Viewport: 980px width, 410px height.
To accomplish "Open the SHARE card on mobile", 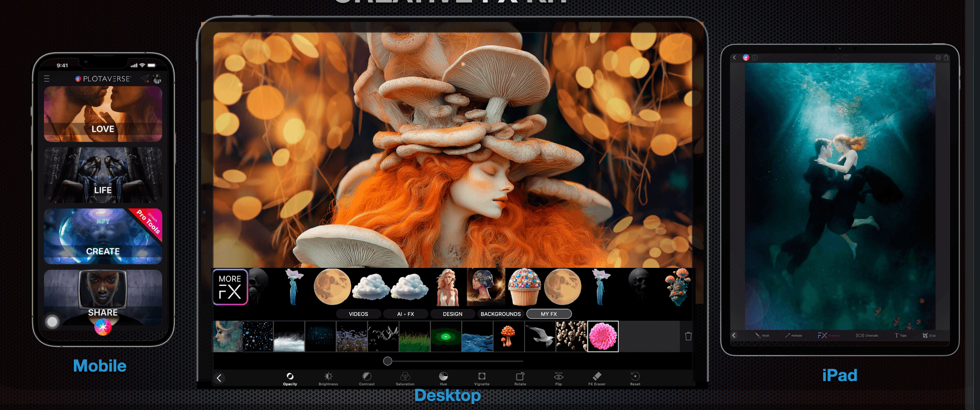I will [103, 298].
